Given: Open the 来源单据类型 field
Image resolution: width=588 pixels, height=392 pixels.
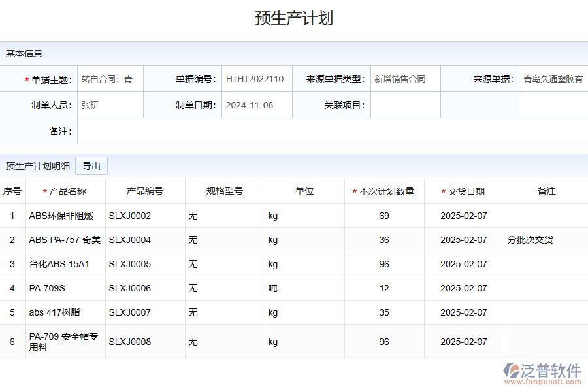Looking at the screenshot, I should (x=405, y=79).
